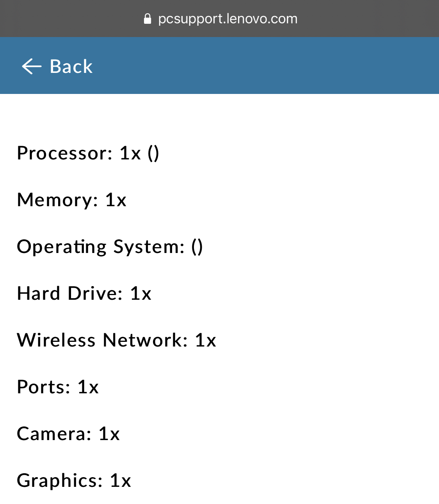Click empty parentheses after Operating System
The image size is (439, 504).
click(197, 246)
